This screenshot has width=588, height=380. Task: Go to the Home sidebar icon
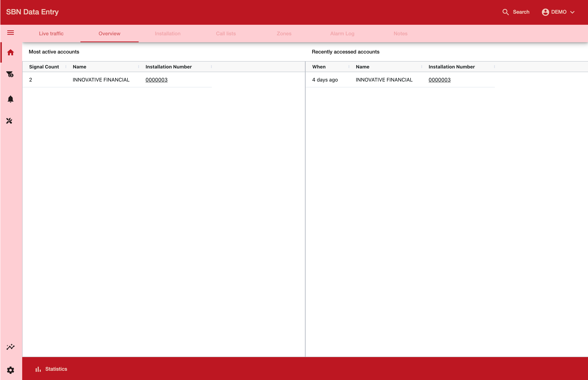[10, 52]
